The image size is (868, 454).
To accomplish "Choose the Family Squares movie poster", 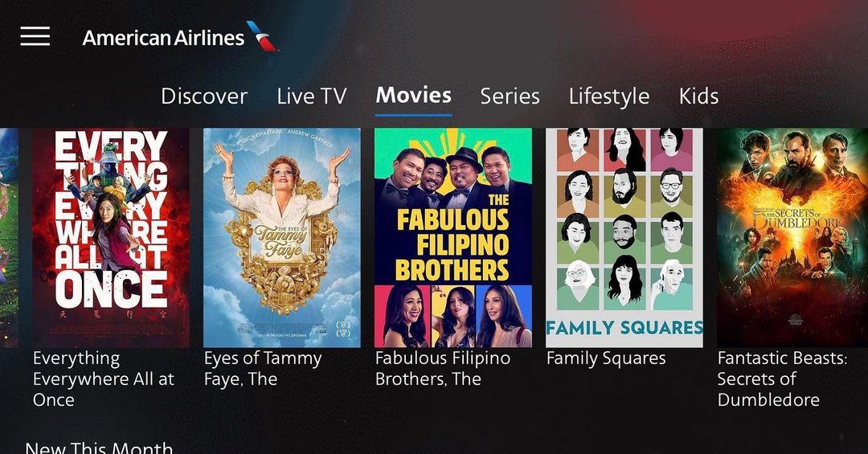I will [624, 238].
